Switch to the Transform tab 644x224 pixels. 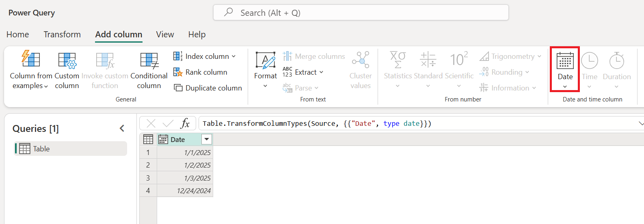(x=62, y=34)
